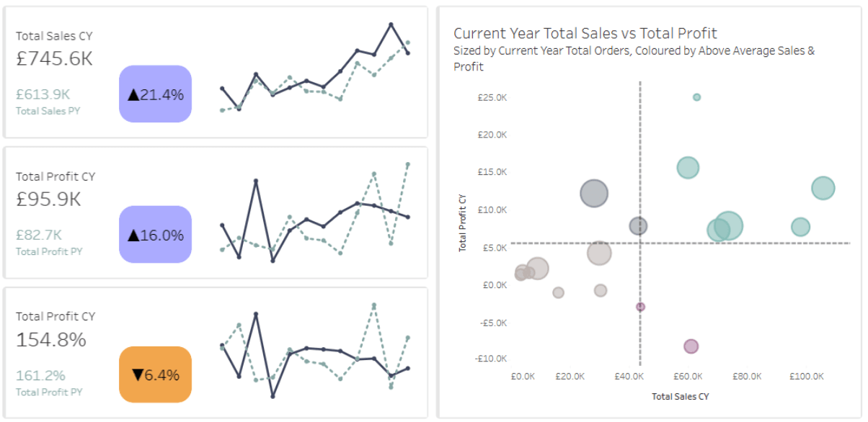Screen dimensions: 868x422
Task: Click the up-triangle 16.0% profit change badge
Action: point(155,234)
